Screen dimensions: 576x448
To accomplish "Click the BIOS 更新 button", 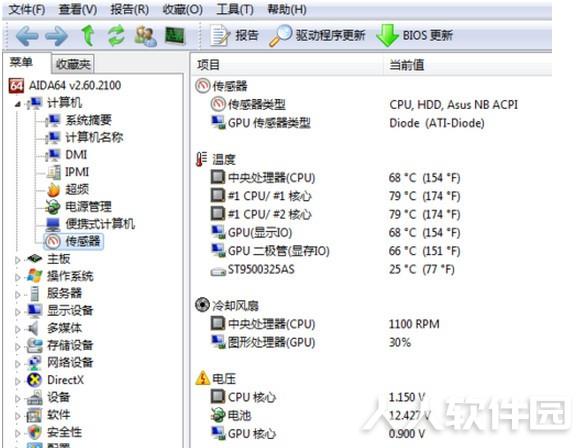I will 414,36.
